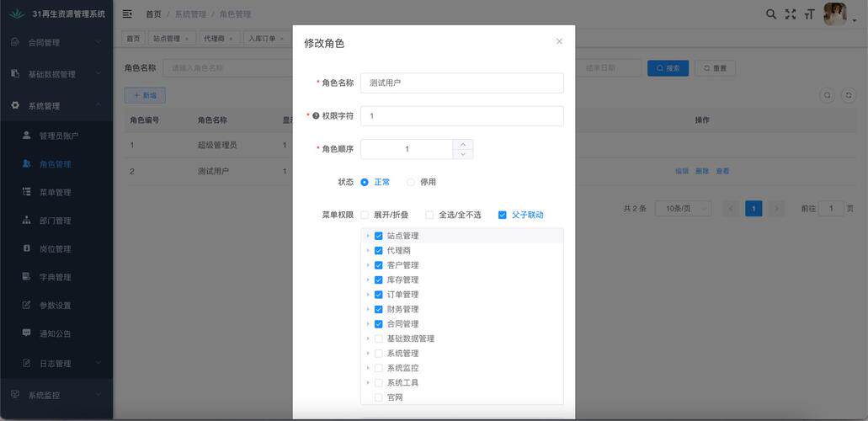Image resolution: width=868 pixels, height=421 pixels.
Task: Click the 基础数据管理 sidebar icon
Action: coord(15,74)
